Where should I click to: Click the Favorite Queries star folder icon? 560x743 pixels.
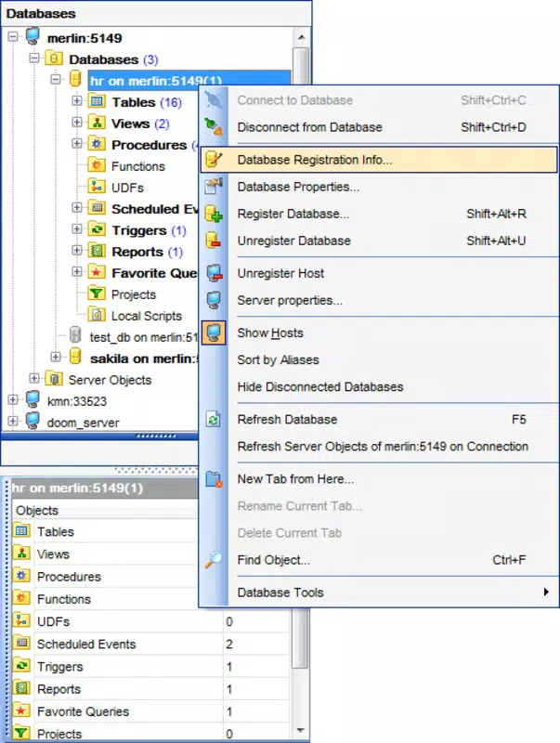(x=97, y=271)
